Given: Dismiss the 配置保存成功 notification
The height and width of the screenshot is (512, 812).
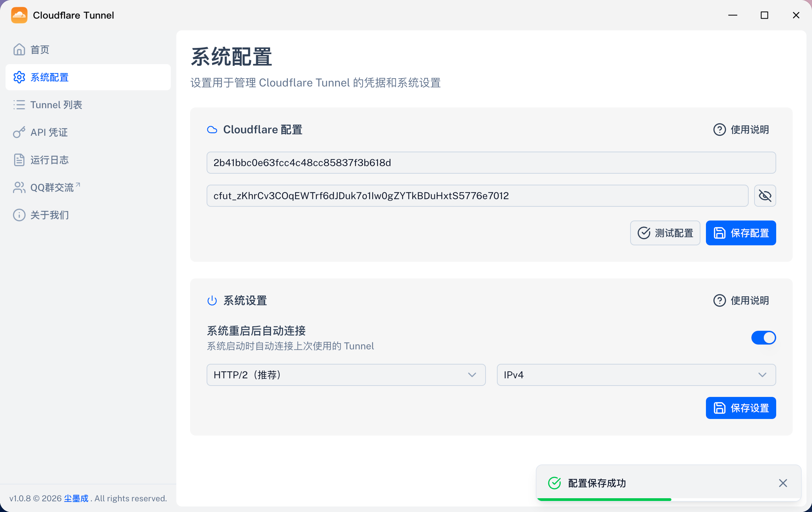Looking at the screenshot, I should coord(783,483).
